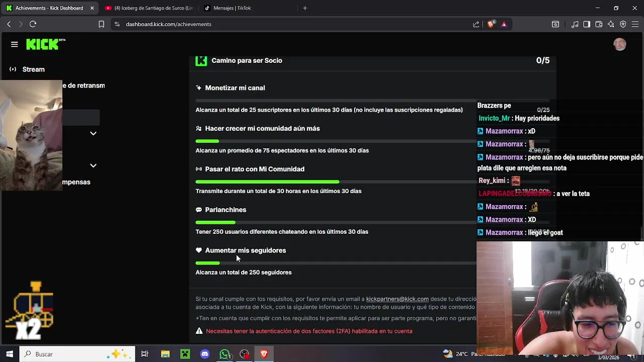The image size is (644, 362).
Task: Close the Achievements tab
Action: click(92, 8)
